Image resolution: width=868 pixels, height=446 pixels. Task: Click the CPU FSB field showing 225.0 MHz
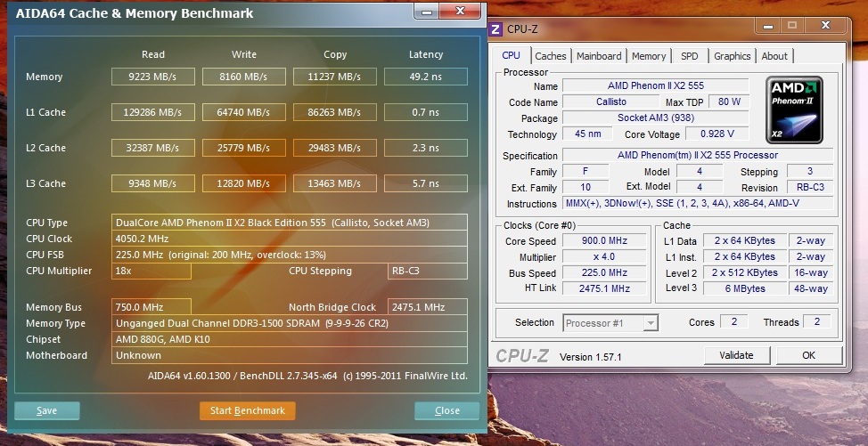point(289,255)
